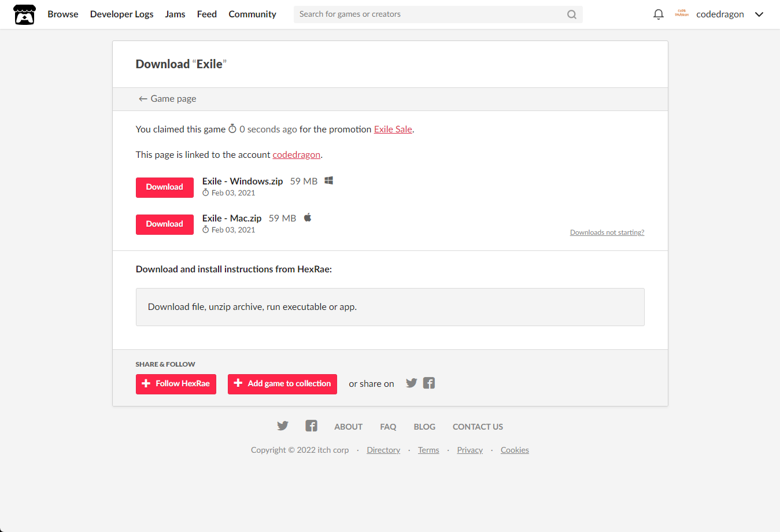Download Exile - Windows.zip
780x532 pixels.
click(165, 187)
